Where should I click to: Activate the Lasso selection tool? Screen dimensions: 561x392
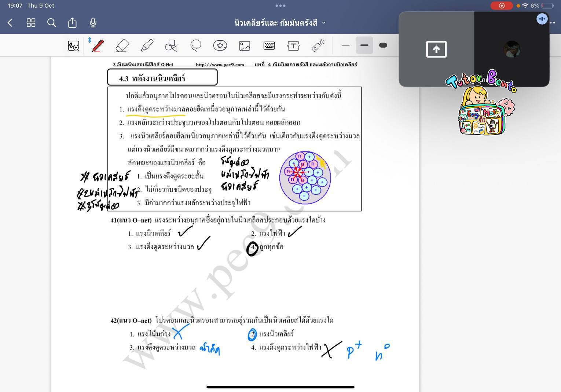click(x=195, y=45)
